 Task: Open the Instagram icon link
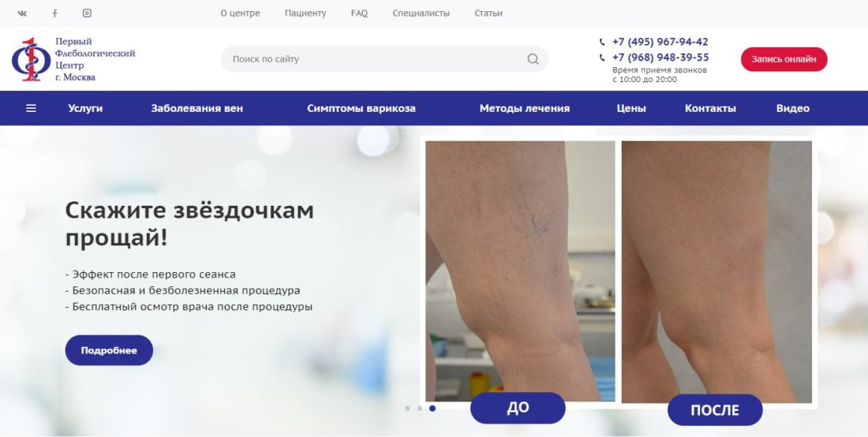87,13
